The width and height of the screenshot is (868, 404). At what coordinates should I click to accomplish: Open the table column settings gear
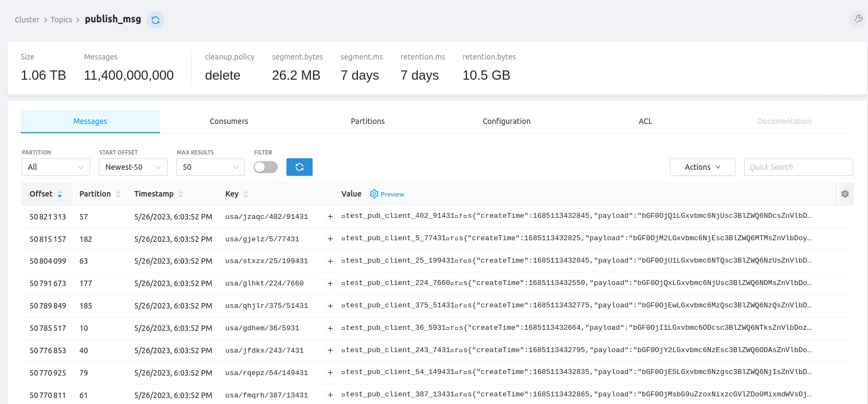click(x=845, y=194)
